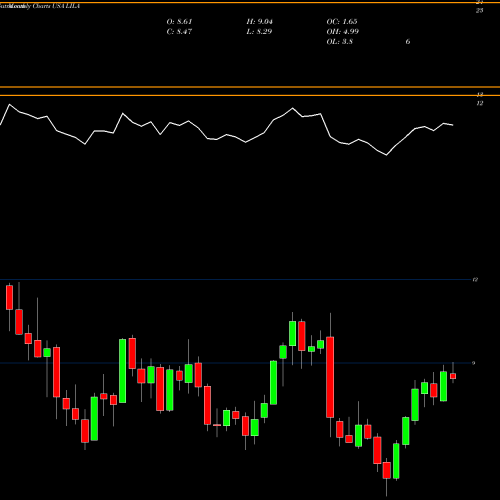500x500 pixels.
Task: Click the 'OL: 3.8' value
Action: 339,42
